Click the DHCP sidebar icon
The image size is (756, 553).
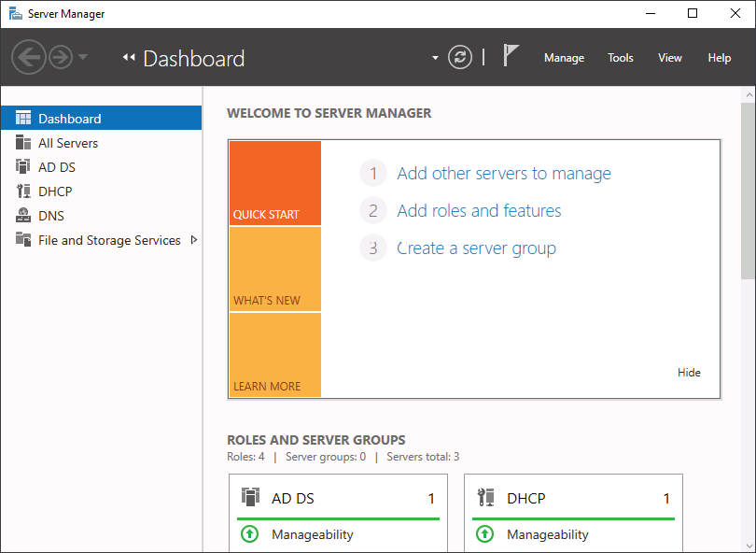pyautogui.click(x=23, y=191)
